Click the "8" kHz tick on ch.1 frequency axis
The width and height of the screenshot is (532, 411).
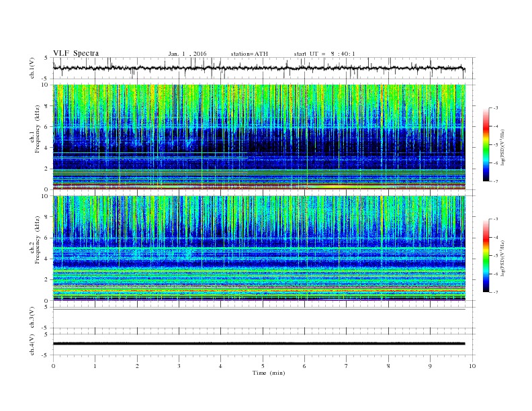click(46, 106)
